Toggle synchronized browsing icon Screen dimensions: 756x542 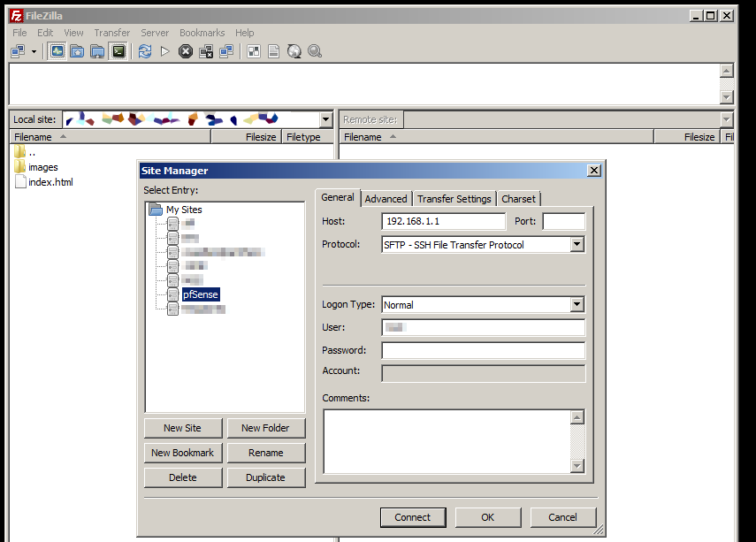click(x=294, y=51)
